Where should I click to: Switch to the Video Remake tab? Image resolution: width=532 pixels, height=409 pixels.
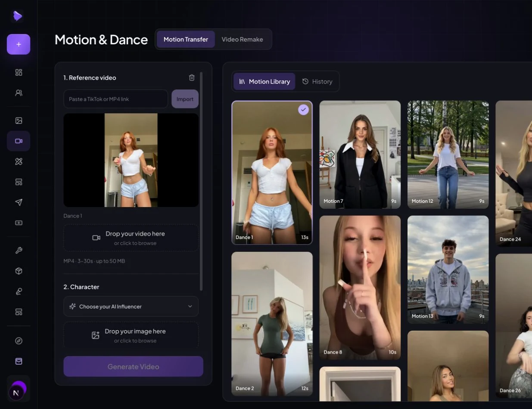(x=242, y=39)
